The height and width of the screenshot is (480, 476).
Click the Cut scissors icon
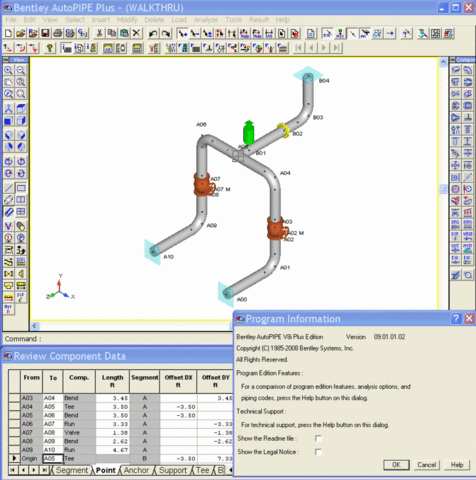[x=99, y=33]
